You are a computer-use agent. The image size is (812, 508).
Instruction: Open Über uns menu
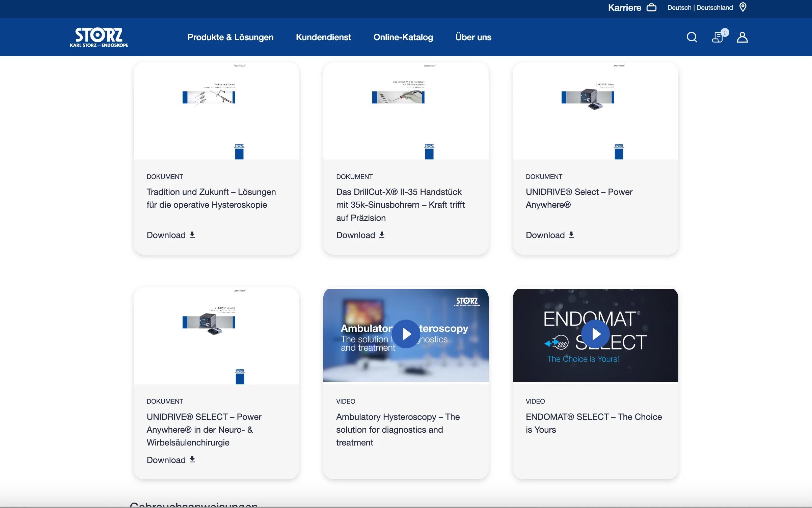(473, 37)
